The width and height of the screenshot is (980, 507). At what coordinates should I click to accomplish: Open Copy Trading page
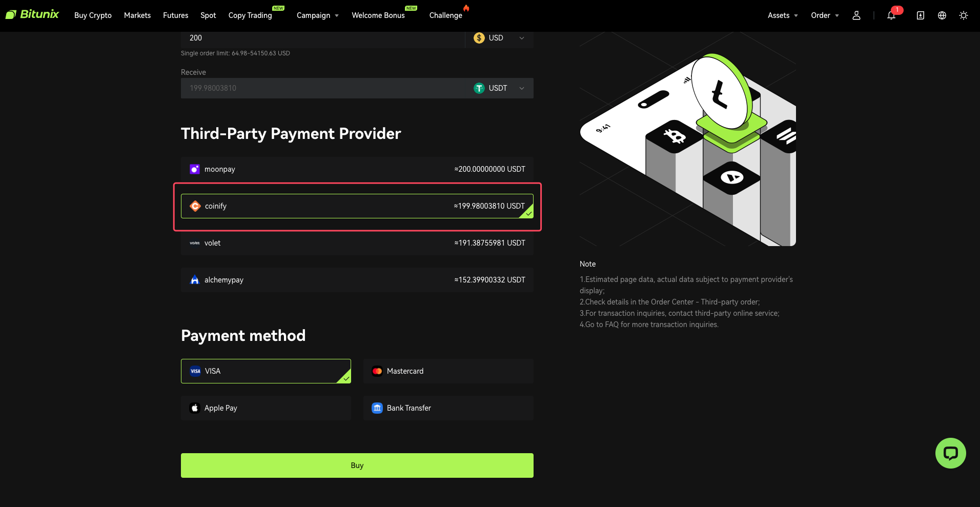pyautogui.click(x=250, y=15)
